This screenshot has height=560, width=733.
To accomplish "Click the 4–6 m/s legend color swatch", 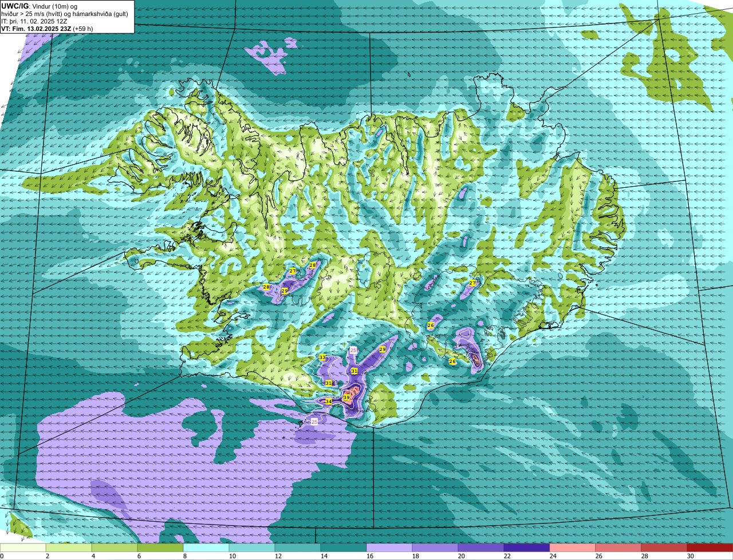I will click(115, 548).
